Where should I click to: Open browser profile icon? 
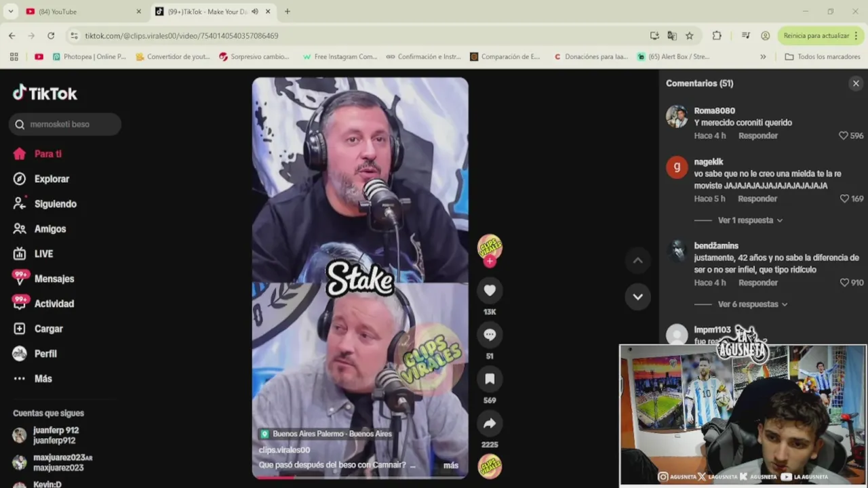pyautogui.click(x=766, y=35)
